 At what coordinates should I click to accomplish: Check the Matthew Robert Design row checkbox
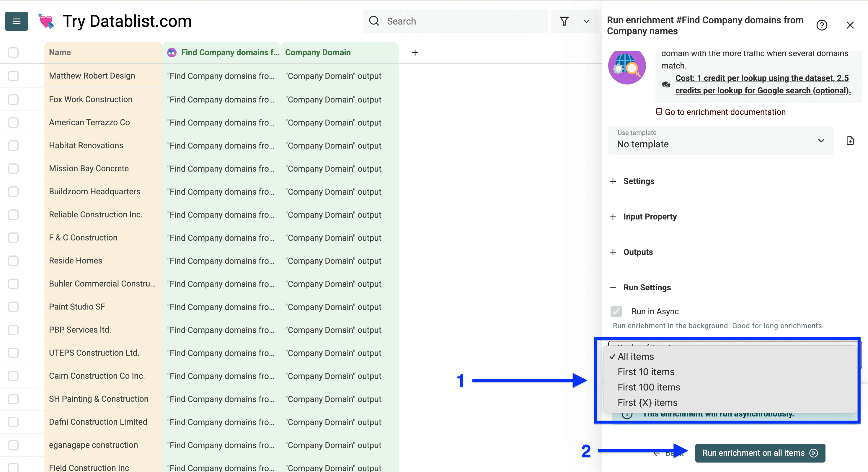tap(13, 76)
